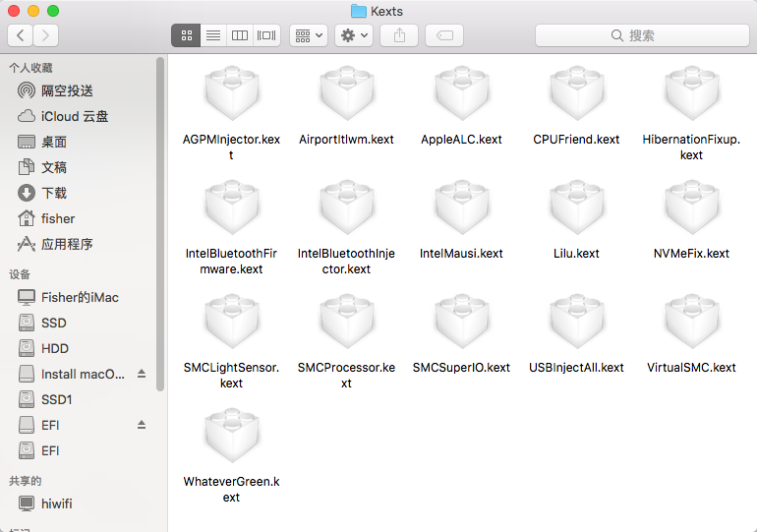Select the IntelMausi.kext file icon
The image size is (757, 532).
coord(461,207)
